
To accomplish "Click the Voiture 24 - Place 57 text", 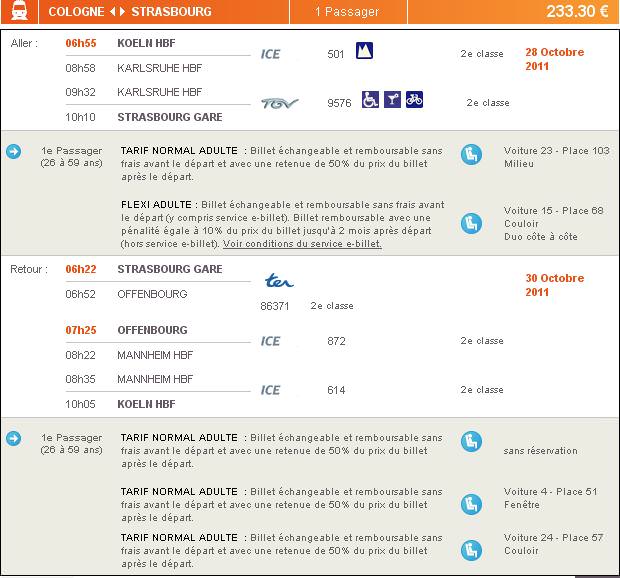I will (x=554, y=538).
